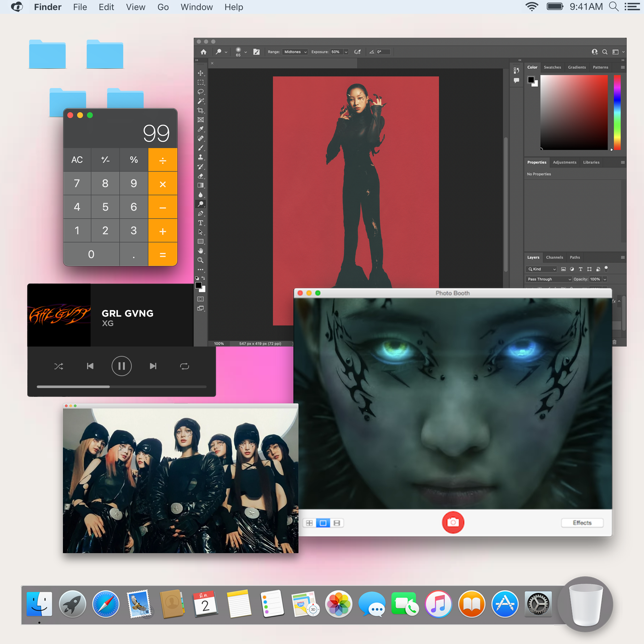Open the Range Midtones dropdown
Screen dimensions: 644x644
[295, 52]
